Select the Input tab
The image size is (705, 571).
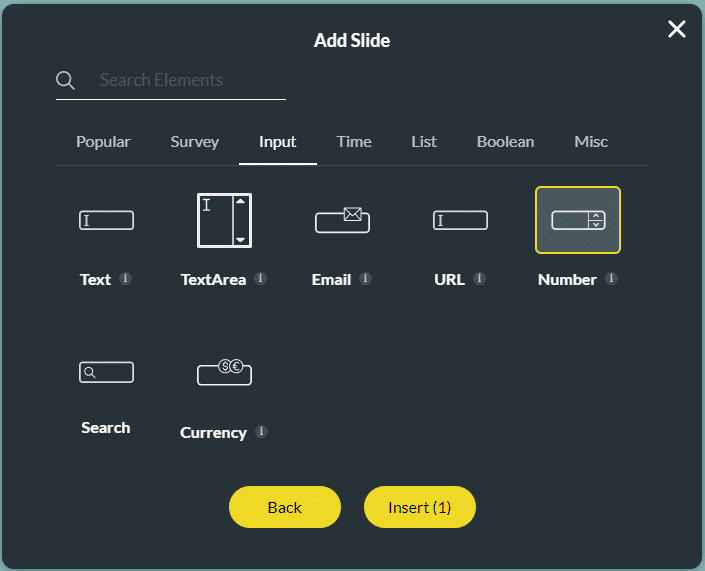pyautogui.click(x=277, y=142)
